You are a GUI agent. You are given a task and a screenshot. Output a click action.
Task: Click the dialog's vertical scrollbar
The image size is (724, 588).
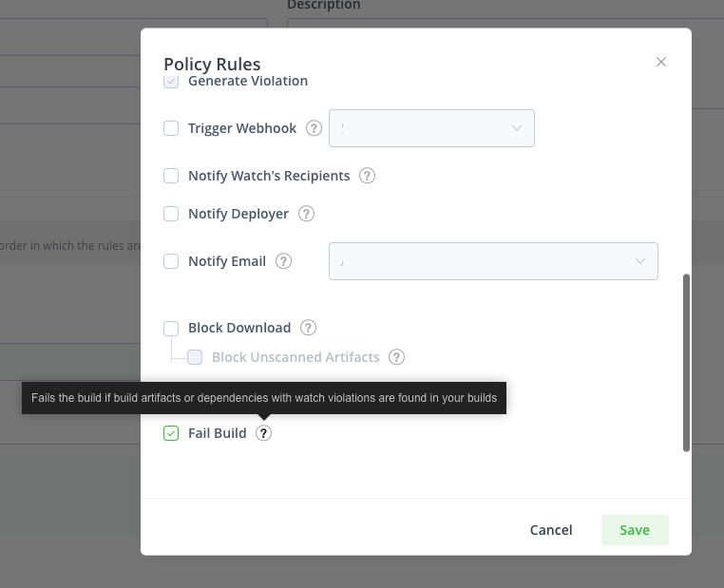pyautogui.click(x=686, y=363)
